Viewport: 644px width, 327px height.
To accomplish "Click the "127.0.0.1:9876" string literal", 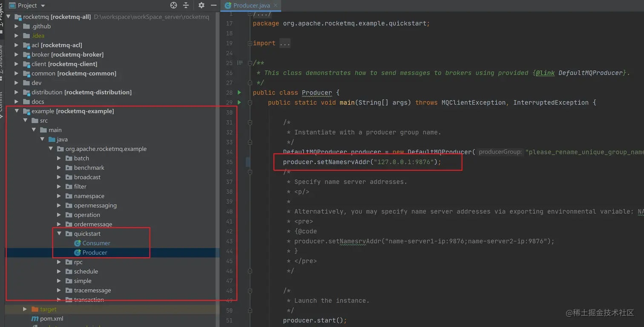I will (404, 162).
